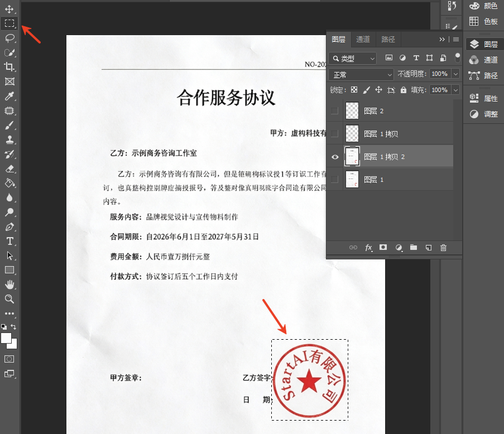Filter for shape layers
The width and height of the screenshot is (504, 434).
pyautogui.click(x=429, y=58)
